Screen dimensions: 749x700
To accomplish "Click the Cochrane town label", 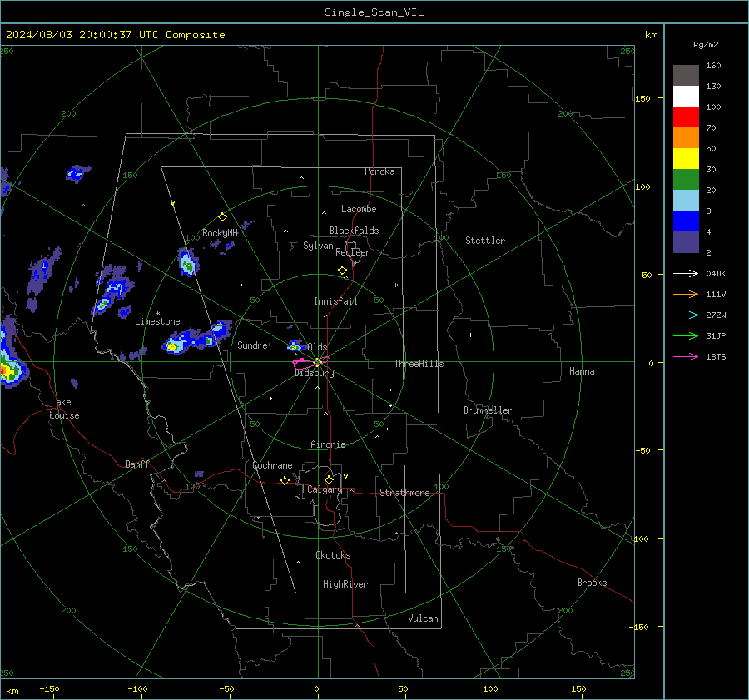I will point(272,465).
